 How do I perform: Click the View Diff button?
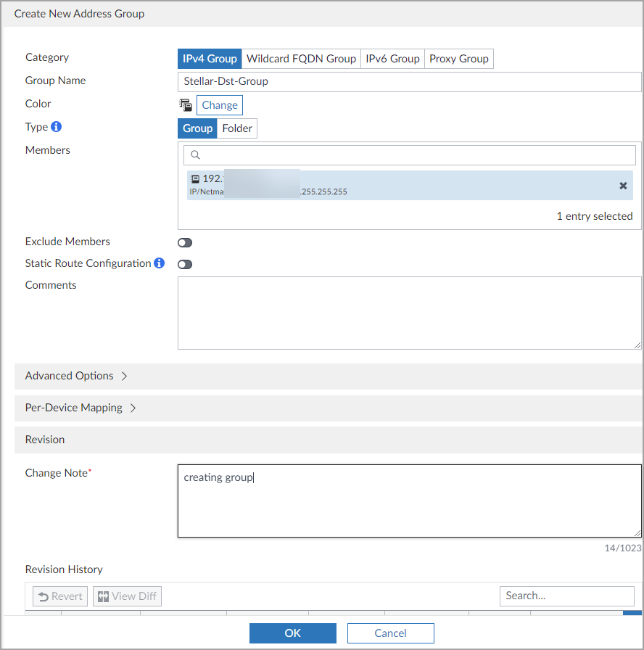point(127,596)
